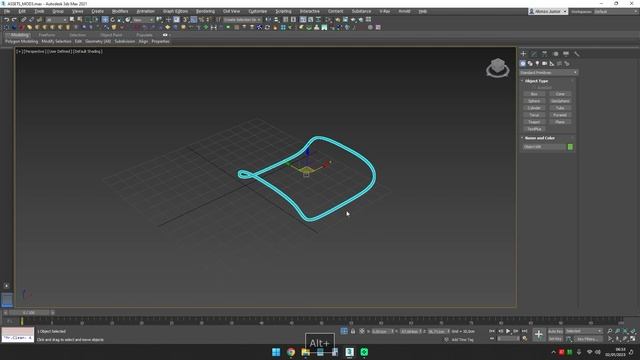Image resolution: width=640 pixels, height=360 pixels.
Task: Open the Utilities tab in command panel
Action: (577, 53)
